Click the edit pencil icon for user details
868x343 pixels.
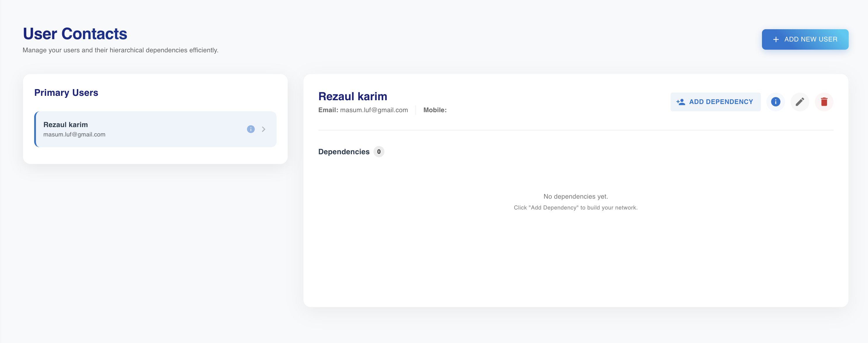800,102
